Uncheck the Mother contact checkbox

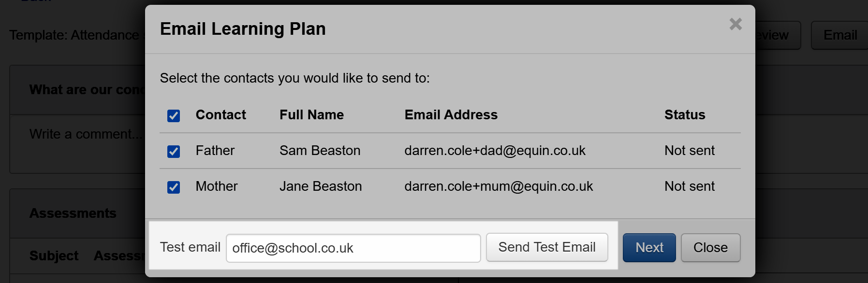[174, 187]
